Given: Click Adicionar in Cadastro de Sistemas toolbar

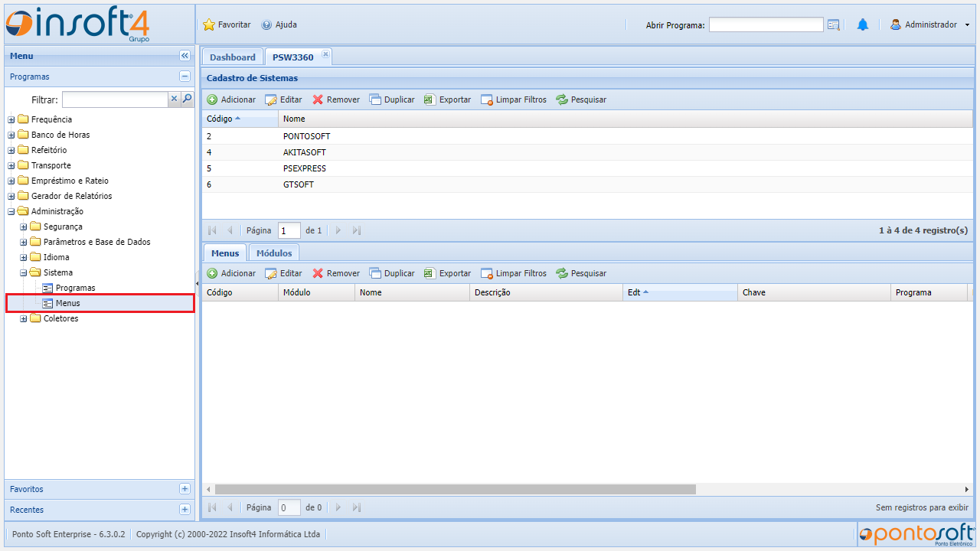Looking at the screenshot, I should coord(231,99).
